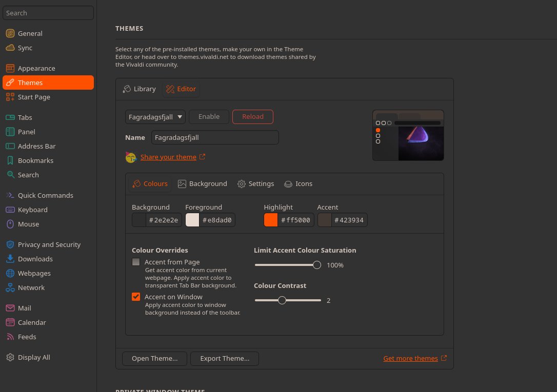Click the Themes brush icon
Image resolution: width=557 pixels, height=392 pixels.
pos(10,82)
